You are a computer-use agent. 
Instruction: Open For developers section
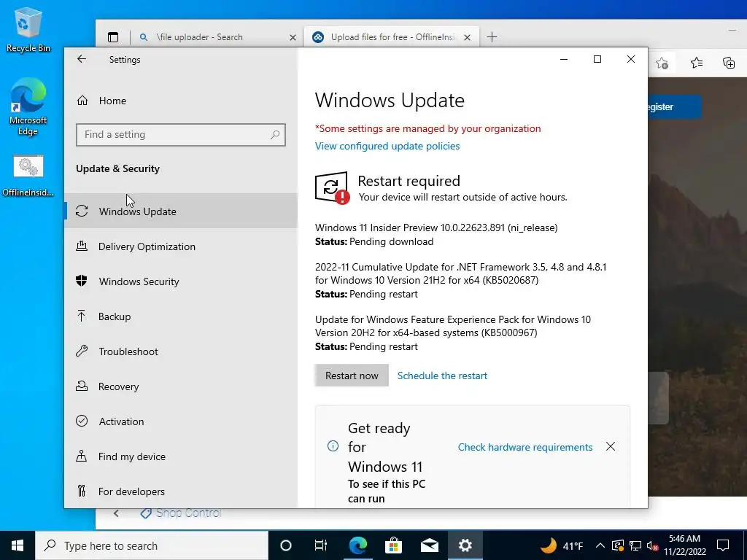click(x=181, y=491)
